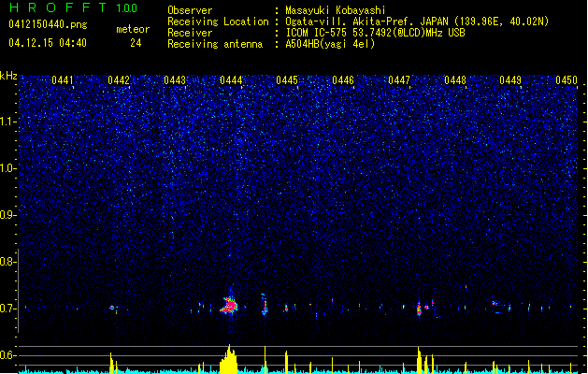Click the 0.8 kHz axis label
The image size is (588, 374).
7,262
